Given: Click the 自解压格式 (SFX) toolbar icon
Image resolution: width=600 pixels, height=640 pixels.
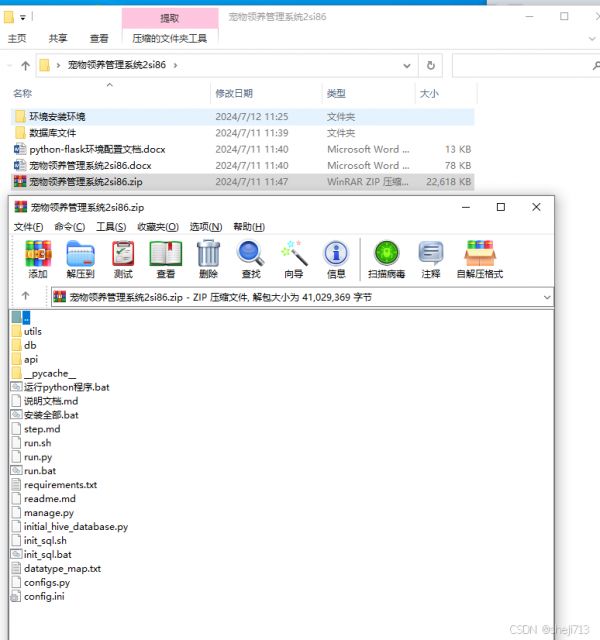Looking at the screenshot, I should click(x=480, y=253).
